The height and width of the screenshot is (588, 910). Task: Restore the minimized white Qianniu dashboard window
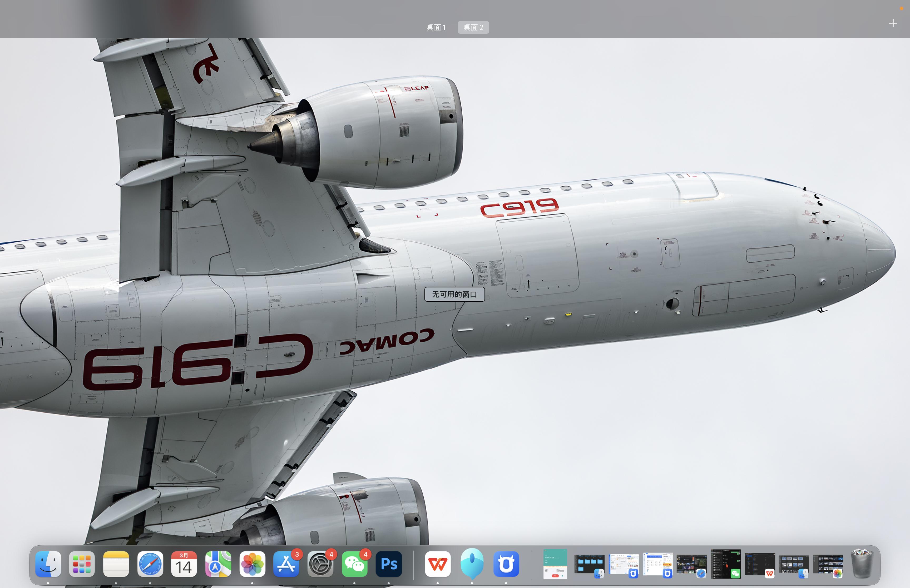[657, 564]
